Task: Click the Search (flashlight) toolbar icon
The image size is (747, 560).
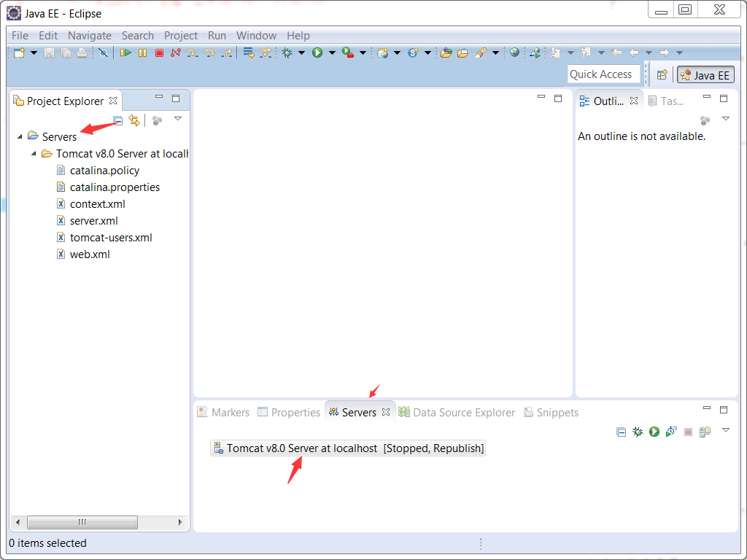Action: tap(480, 52)
